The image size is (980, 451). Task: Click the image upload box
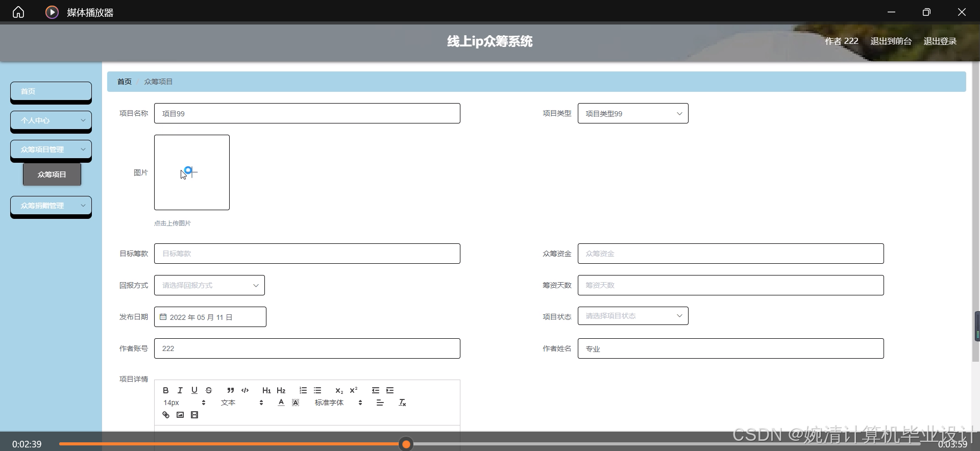[x=192, y=172]
